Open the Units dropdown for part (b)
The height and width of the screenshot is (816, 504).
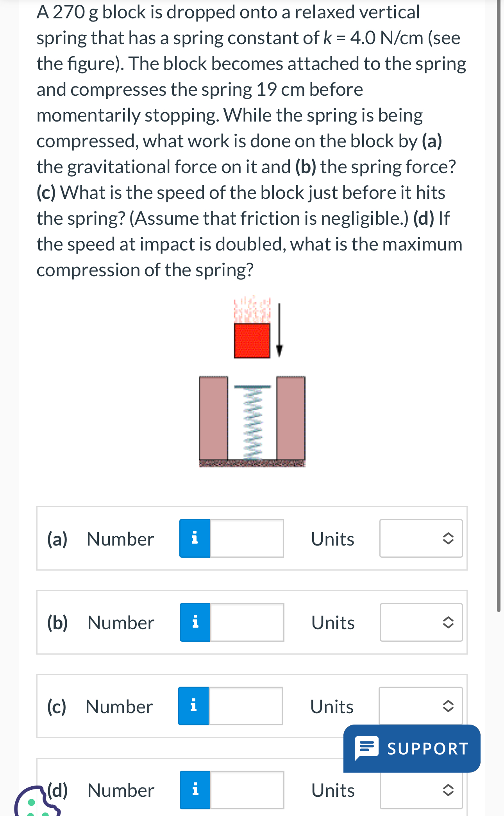pos(420,622)
